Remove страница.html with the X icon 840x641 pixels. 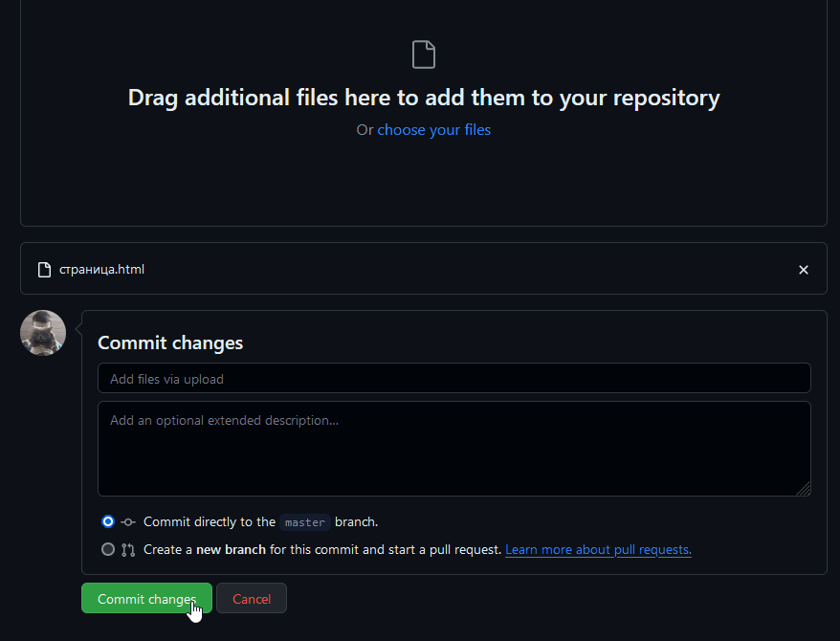click(x=804, y=270)
